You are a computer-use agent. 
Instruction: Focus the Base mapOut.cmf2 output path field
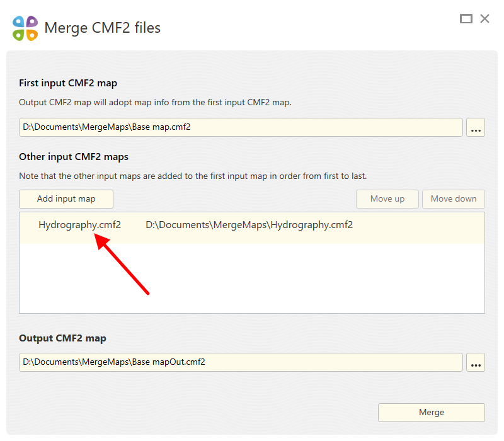coord(241,362)
